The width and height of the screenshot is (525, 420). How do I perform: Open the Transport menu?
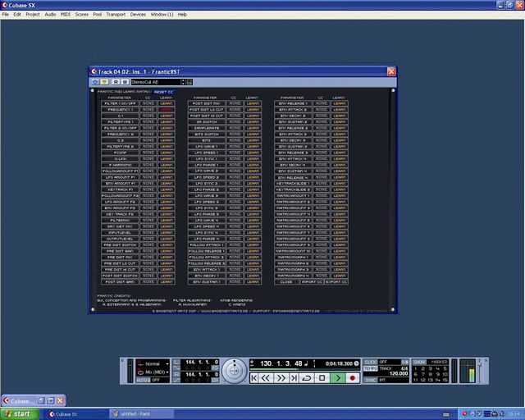pos(116,15)
